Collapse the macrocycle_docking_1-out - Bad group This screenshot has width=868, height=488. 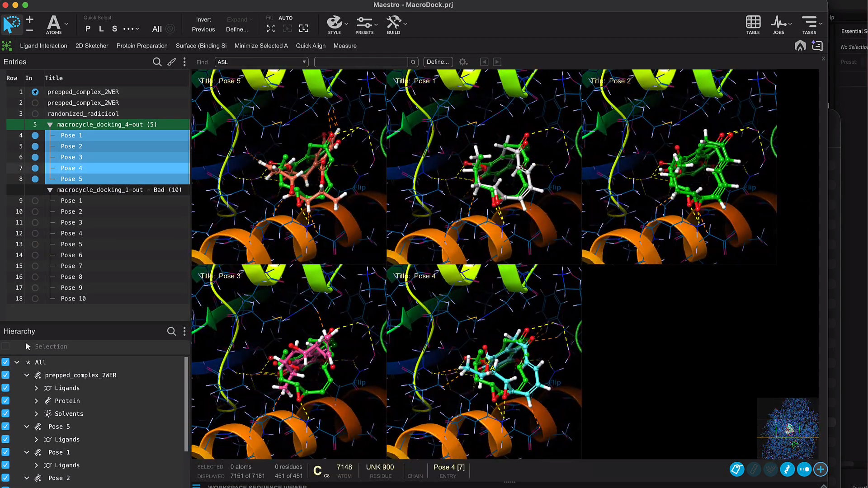(x=50, y=190)
